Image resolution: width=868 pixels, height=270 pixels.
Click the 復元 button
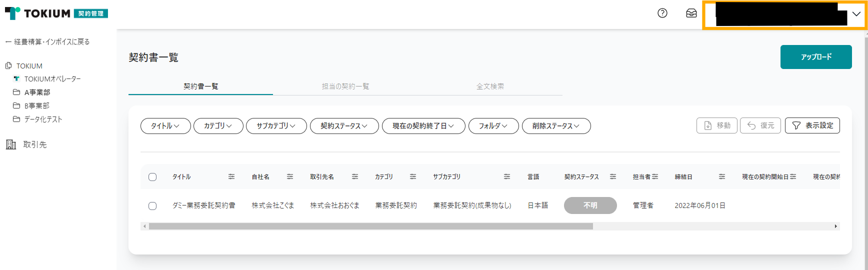coord(760,125)
